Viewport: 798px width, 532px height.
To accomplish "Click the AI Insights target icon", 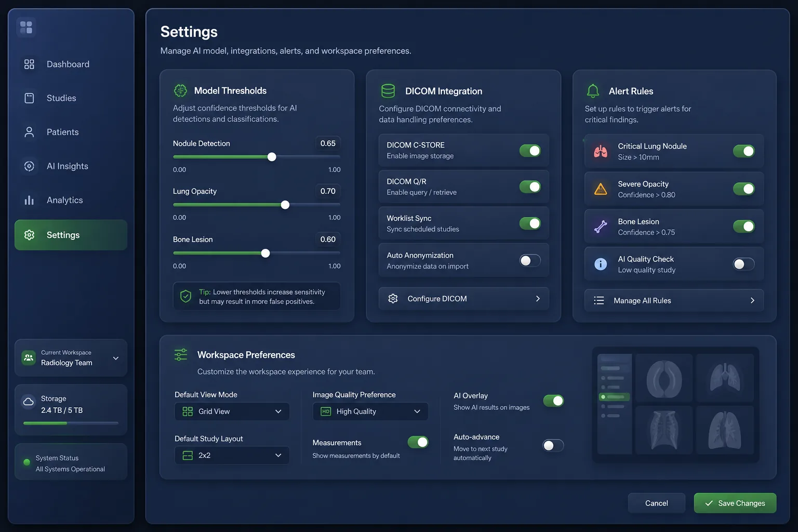I will click(x=29, y=166).
